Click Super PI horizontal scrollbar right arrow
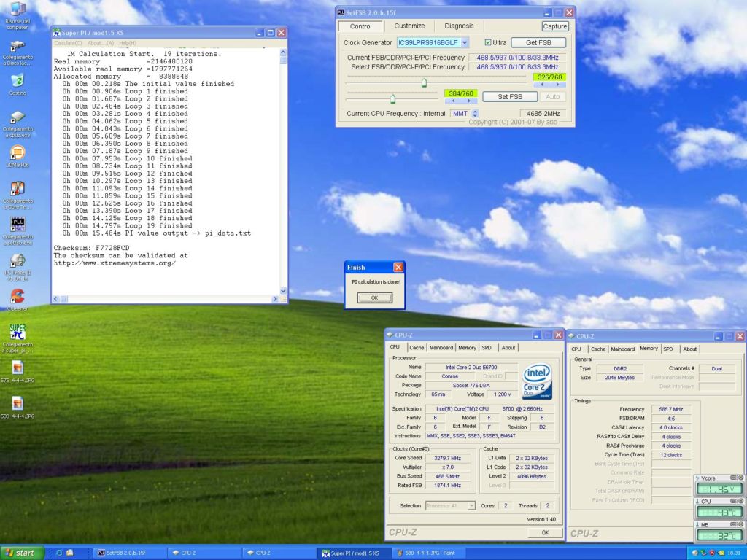This screenshot has height=560, width=747. (275, 299)
